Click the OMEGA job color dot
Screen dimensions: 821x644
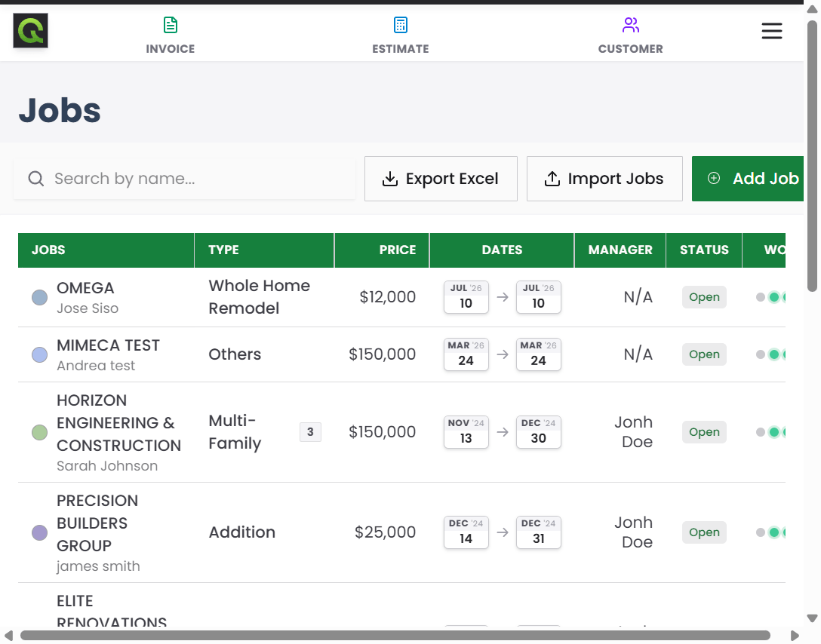40,297
